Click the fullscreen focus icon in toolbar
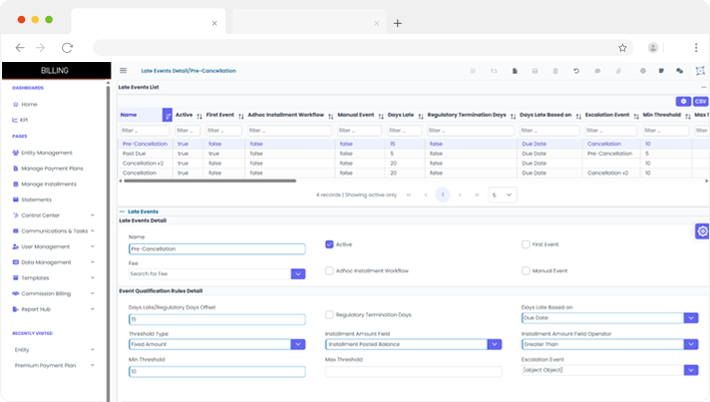Screen dimensions: 710x402 [700, 71]
